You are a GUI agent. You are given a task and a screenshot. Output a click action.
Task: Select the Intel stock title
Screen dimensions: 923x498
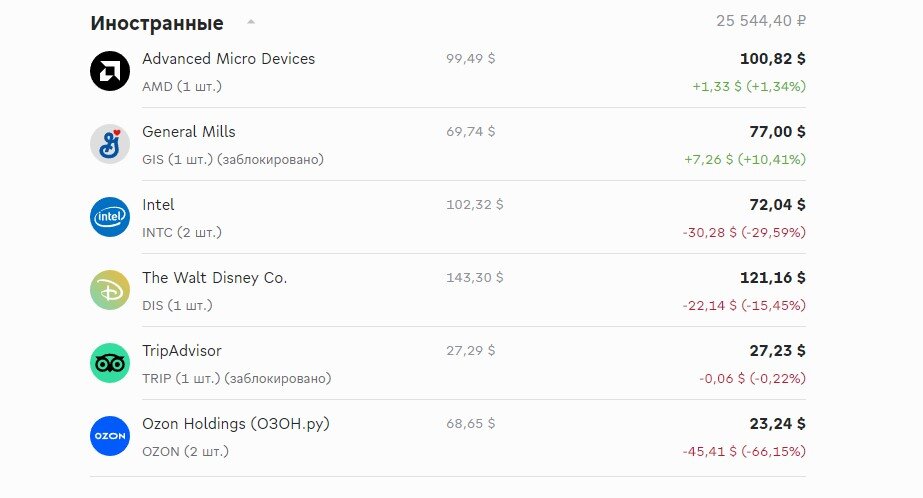point(158,205)
